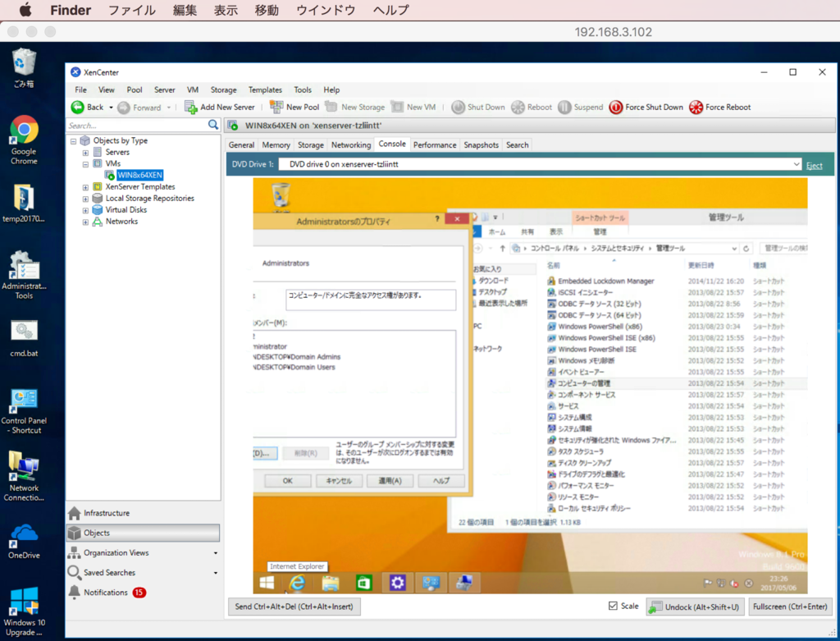This screenshot has width=840, height=641.
Task: Select the WIN8x64XEN VM tree item
Action: [139, 176]
